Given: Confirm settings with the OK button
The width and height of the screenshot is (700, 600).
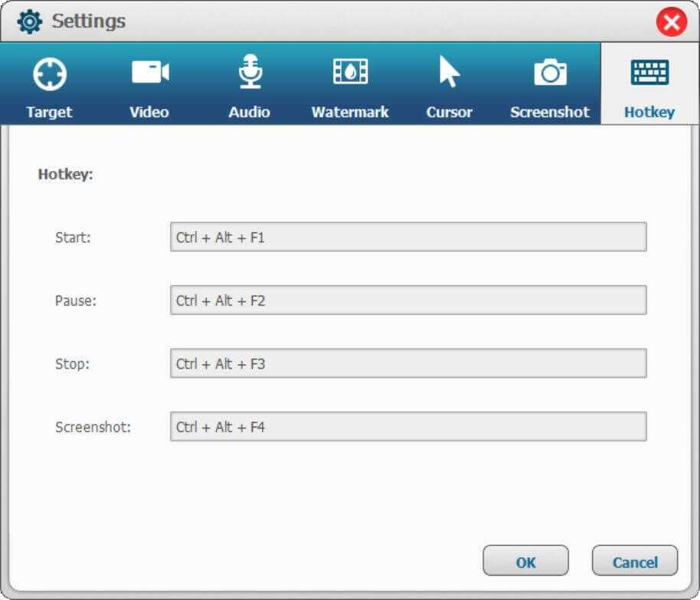Looking at the screenshot, I should click(525, 562).
